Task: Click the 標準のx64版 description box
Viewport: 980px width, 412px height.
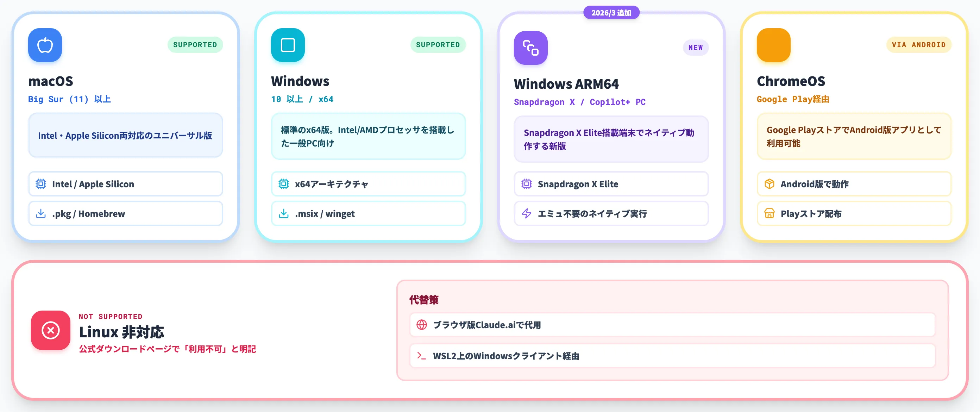Action: [368, 137]
